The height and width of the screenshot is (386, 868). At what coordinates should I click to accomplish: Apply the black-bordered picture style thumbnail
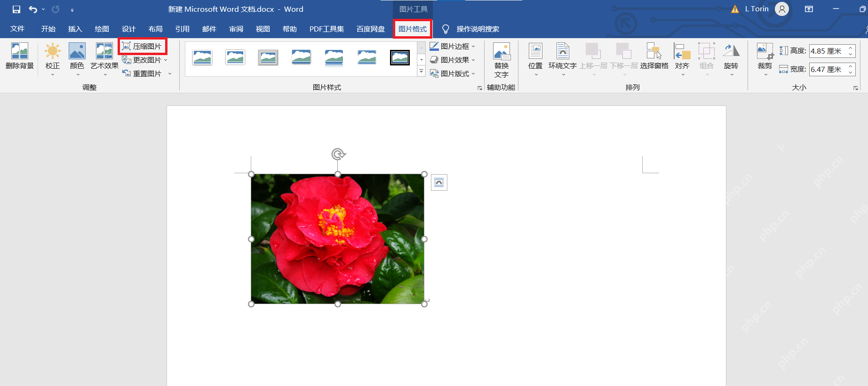400,58
